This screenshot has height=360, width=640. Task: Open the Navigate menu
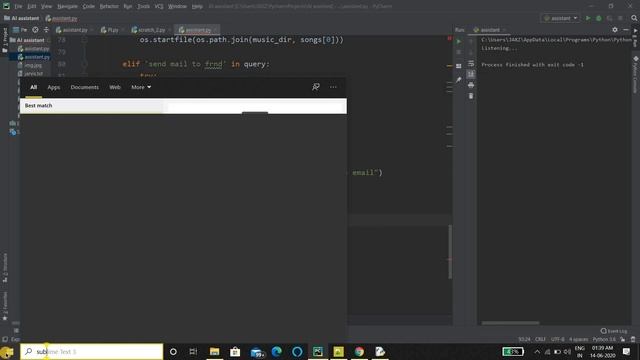pyautogui.click(x=67, y=7)
